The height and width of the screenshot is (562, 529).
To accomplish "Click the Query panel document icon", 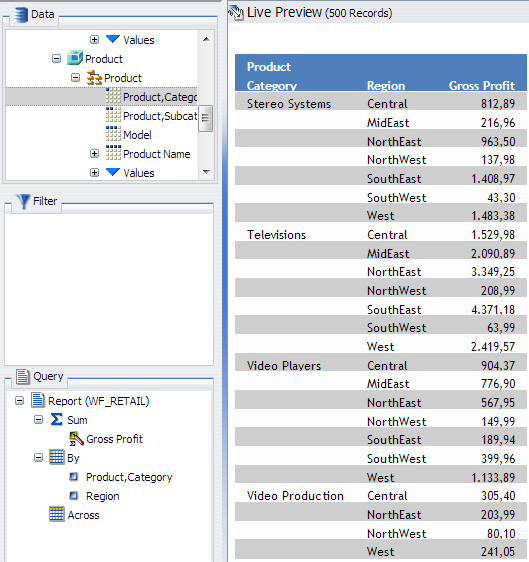I will point(23,377).
